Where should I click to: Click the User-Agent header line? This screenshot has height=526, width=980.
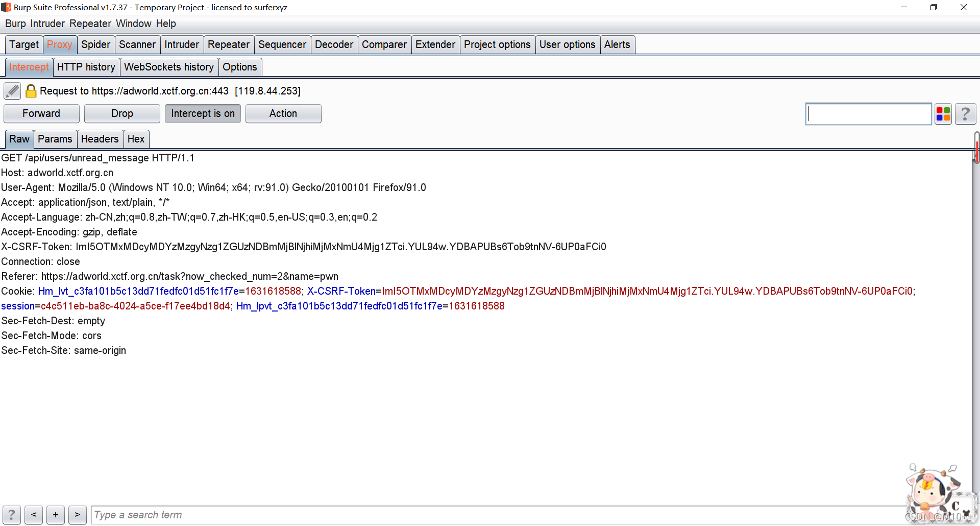[213, 187]
